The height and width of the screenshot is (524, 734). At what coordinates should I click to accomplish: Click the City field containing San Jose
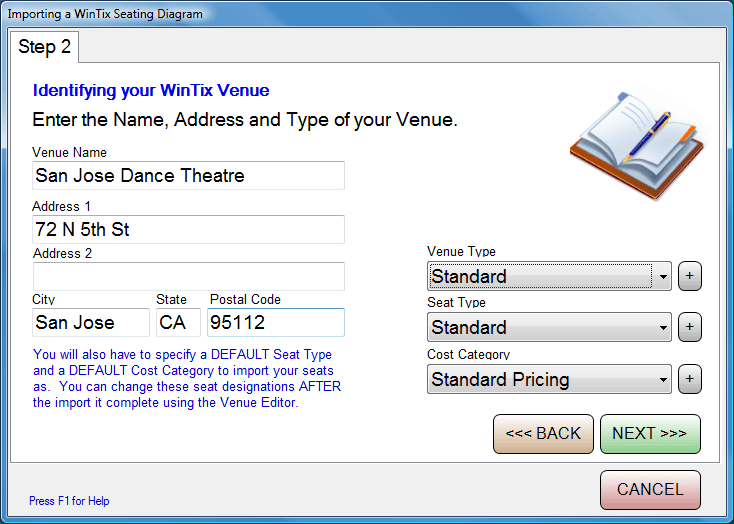[91, 322]
